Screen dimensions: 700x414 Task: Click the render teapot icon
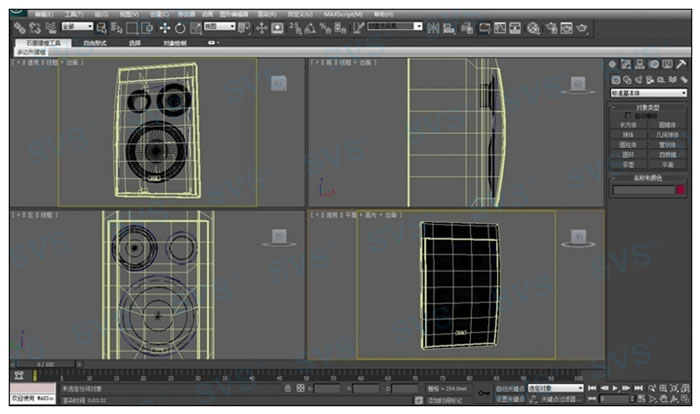pos(580,28)
